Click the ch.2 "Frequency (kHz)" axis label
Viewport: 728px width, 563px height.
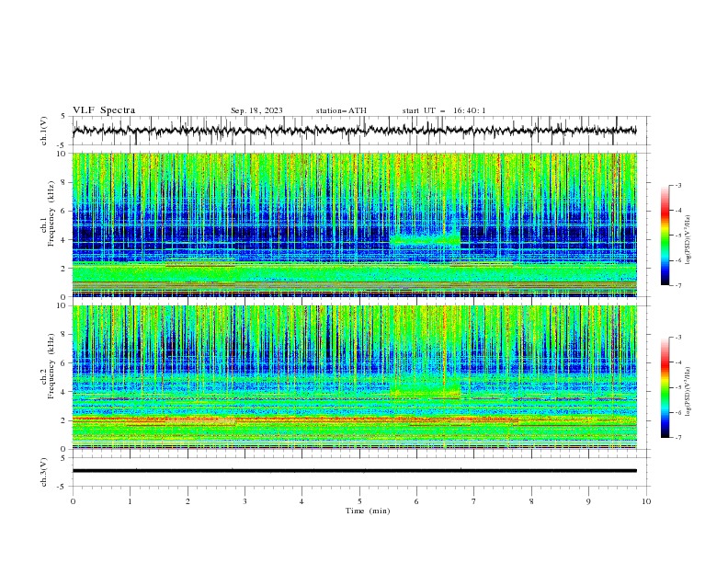[x=51, y=366]
